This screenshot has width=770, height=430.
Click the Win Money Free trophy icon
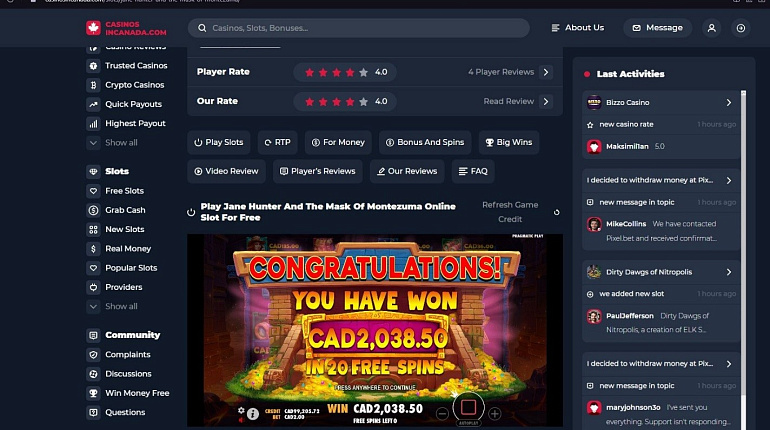pos(93,393)
